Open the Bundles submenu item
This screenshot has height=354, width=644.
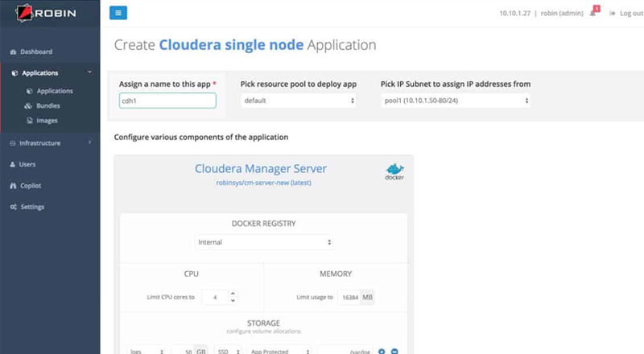pos(48,105)
